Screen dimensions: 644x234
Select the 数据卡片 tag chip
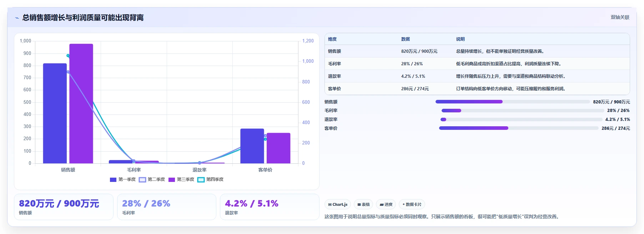point(412,204)
